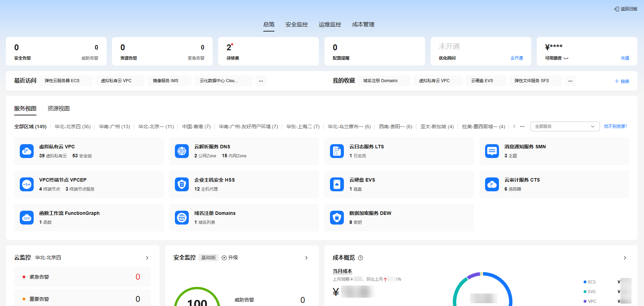Filter by region 华北-北京四 (36)

(73, 126)
